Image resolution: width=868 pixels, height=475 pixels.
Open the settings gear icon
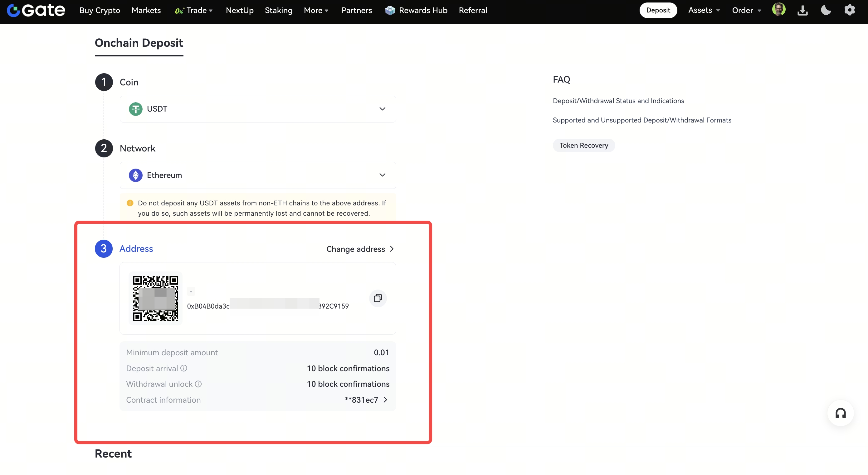[850, 10]
